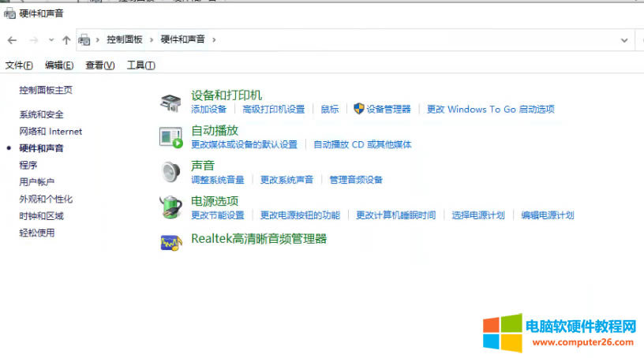This screenshot has height=358, width=644.
Task: Click the shield icon beside 设备管理器
Action: pos(358,109)
